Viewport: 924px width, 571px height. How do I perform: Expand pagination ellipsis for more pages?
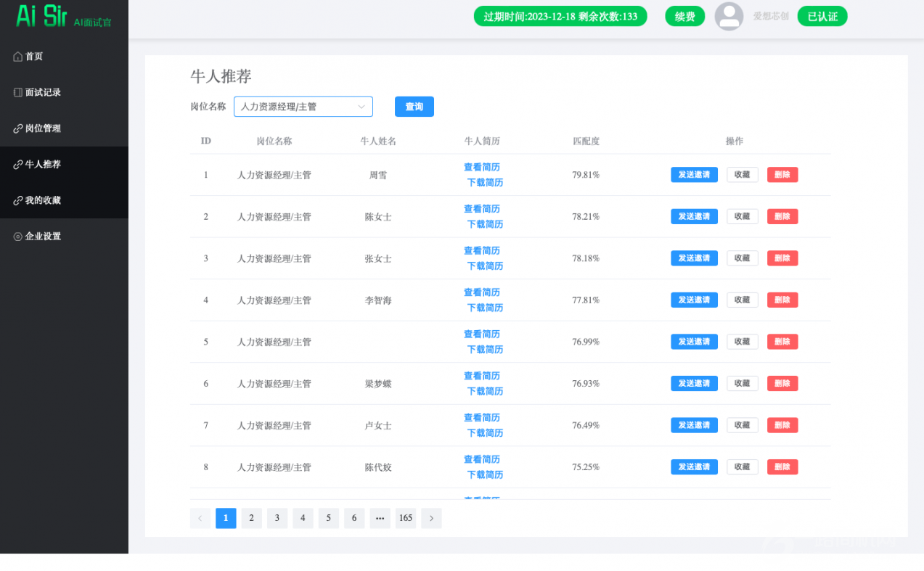pos(380,518)
